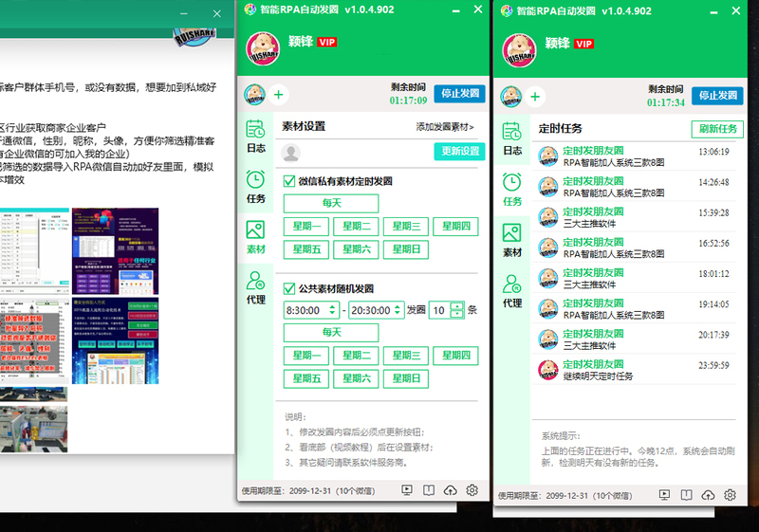Image resolution: width=759 pixels, height=532 pixels.
Task: Click spinner arrows on 20:30:00 end time
Action: click(x=398, y=310)
